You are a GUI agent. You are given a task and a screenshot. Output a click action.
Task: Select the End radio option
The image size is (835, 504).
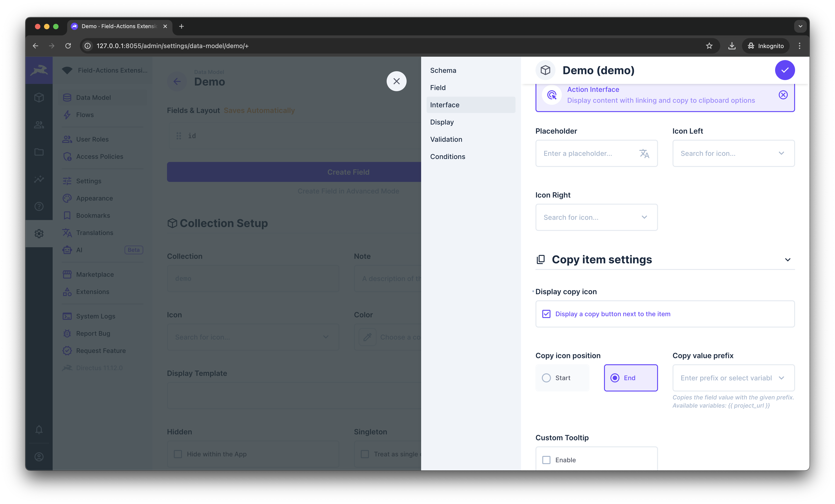pyautogui.click(x=615, y=378)
